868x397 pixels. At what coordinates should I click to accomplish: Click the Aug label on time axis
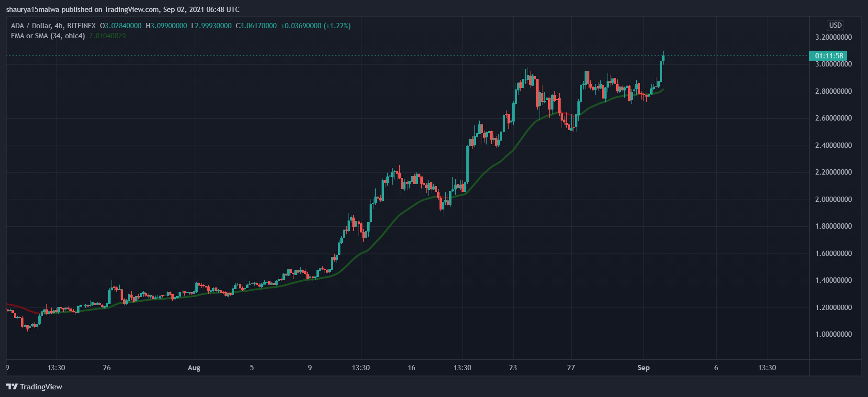(x=194, y=368)
